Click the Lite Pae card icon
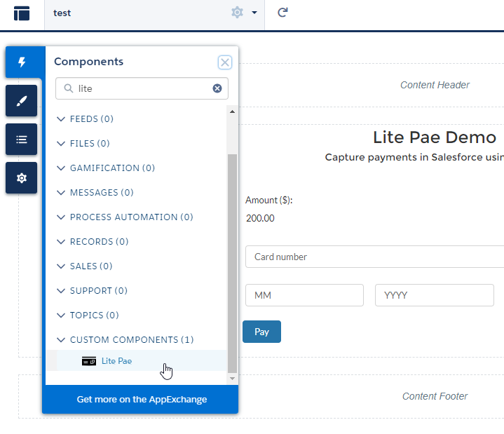 pyautogui.click(x=89, y=361)
